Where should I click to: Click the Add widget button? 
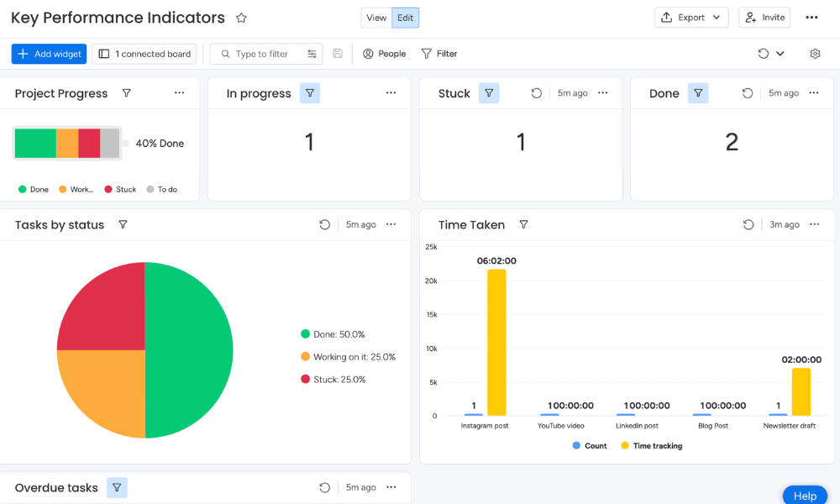pyautogui.click(x=50, y=54)
